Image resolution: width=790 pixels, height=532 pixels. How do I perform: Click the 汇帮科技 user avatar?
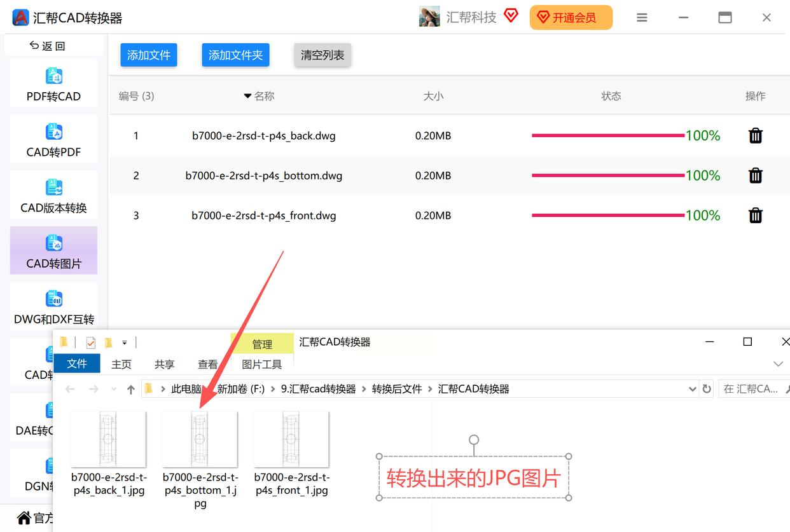[429, 17]
